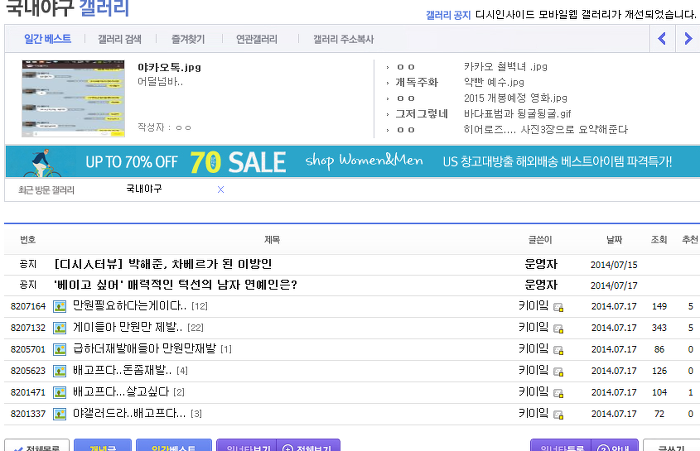Open the 히어로즈.... 사진3장으로 요약해준다 post
This screenshot has height=451, width=700.
(x=546, y=129)
